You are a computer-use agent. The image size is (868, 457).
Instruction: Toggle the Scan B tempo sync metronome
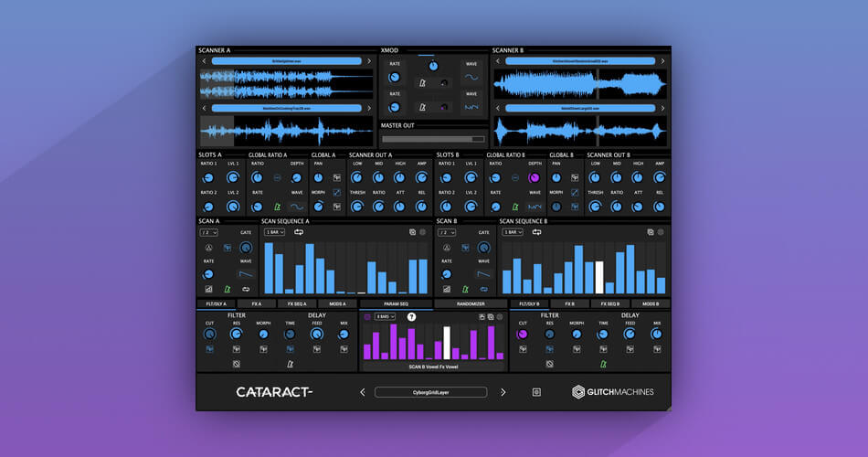[x=465, y=289]
